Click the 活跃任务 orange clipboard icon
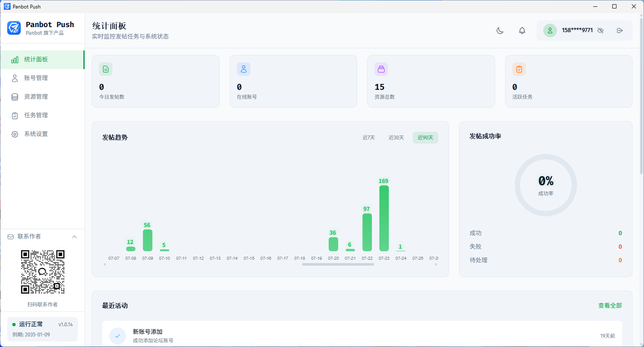Image resolution: width=644 pixels, height=347 pixels. point(519,69)
